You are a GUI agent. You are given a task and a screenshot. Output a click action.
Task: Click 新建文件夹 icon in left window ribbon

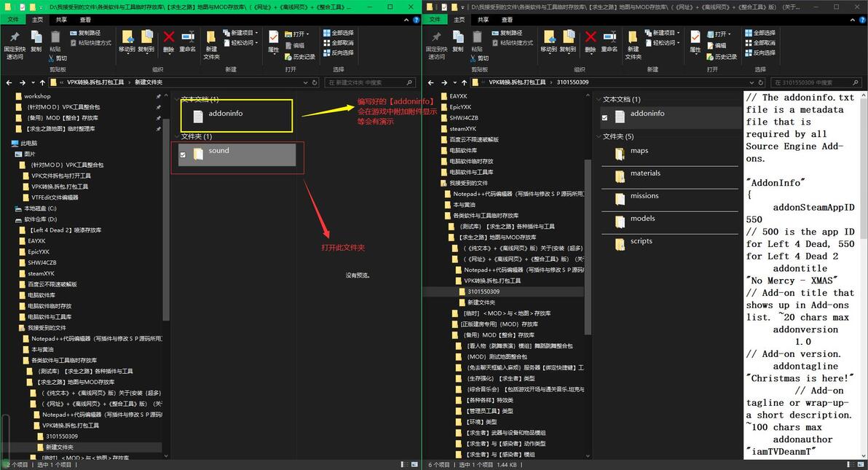[x=211, y=37]
